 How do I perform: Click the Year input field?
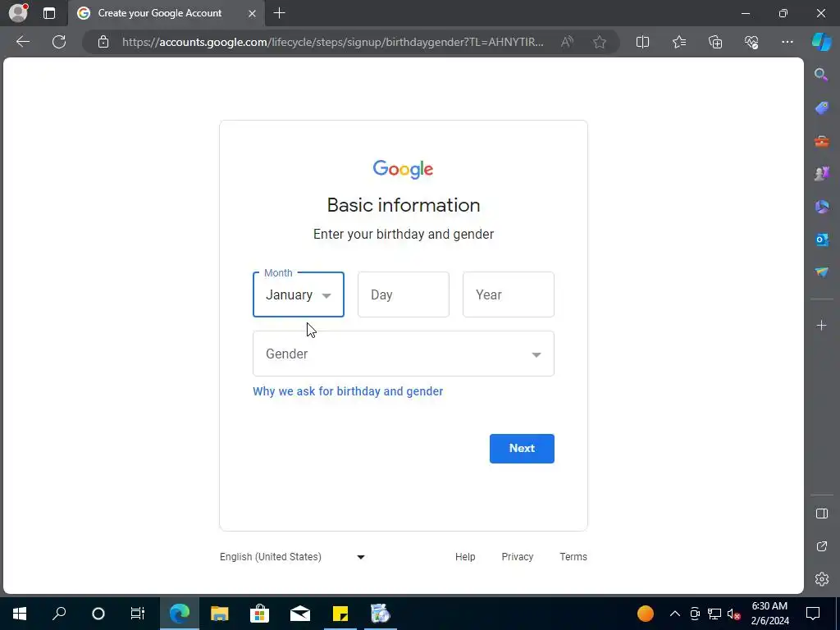(509, 294)
